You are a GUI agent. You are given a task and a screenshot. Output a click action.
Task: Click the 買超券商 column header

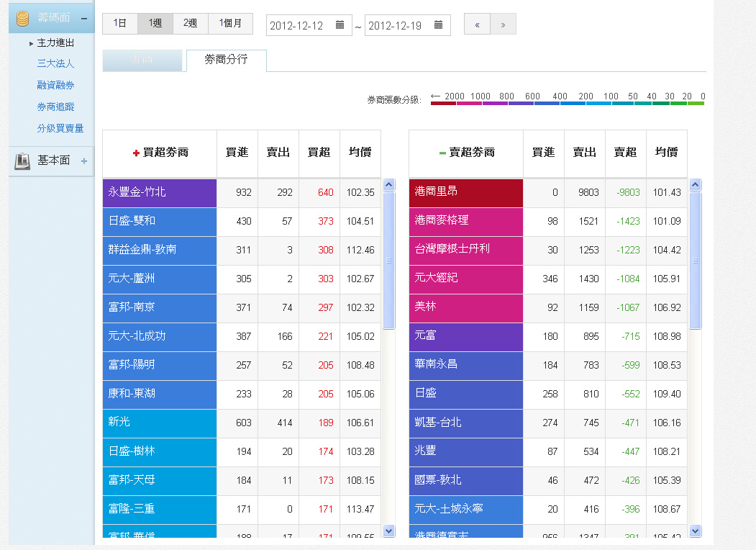click(x=160, y=154)
